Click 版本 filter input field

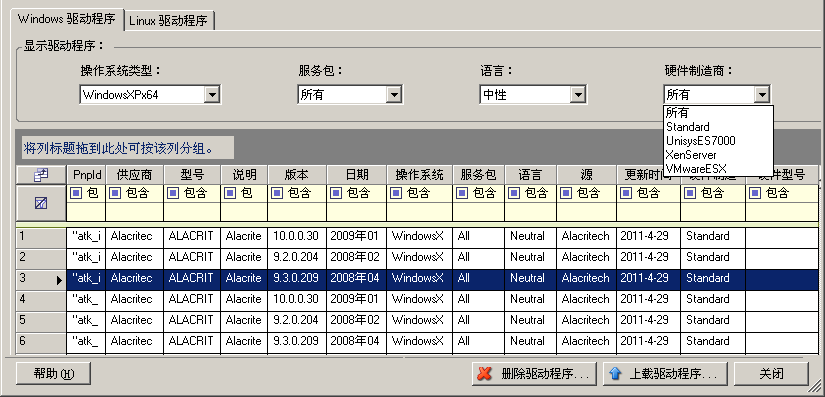(297, 211)
